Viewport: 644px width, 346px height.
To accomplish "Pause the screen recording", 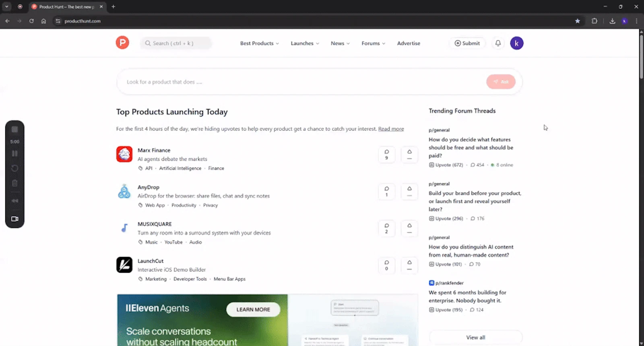I will coord(15,153).
